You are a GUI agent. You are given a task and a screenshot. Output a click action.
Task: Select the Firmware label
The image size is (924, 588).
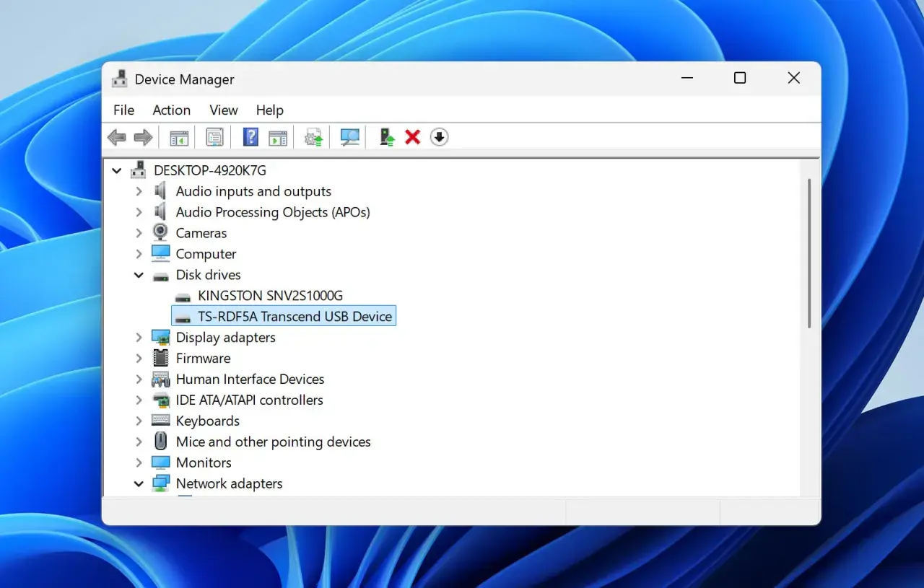pyautogui.click(x=203, y=358)
